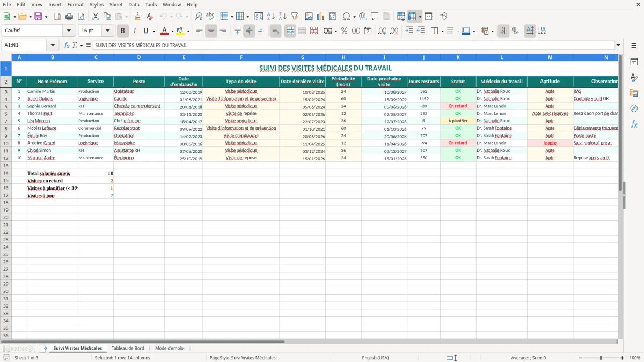This screenshot has height=362, width=644.
Task: Toggle Center Horizontally alignment
Action: tap(211, 31)
